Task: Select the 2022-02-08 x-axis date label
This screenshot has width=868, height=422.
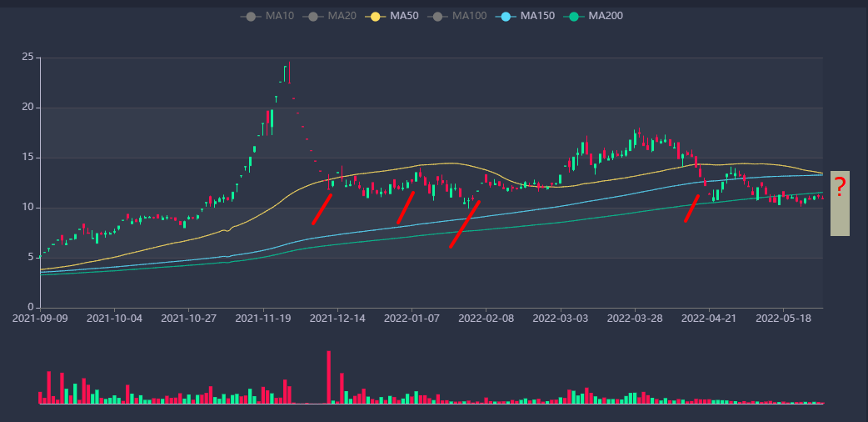Action: [486, 318]
